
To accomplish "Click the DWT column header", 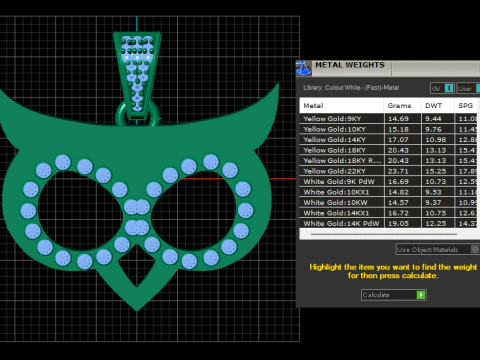I will coord(438,106).
